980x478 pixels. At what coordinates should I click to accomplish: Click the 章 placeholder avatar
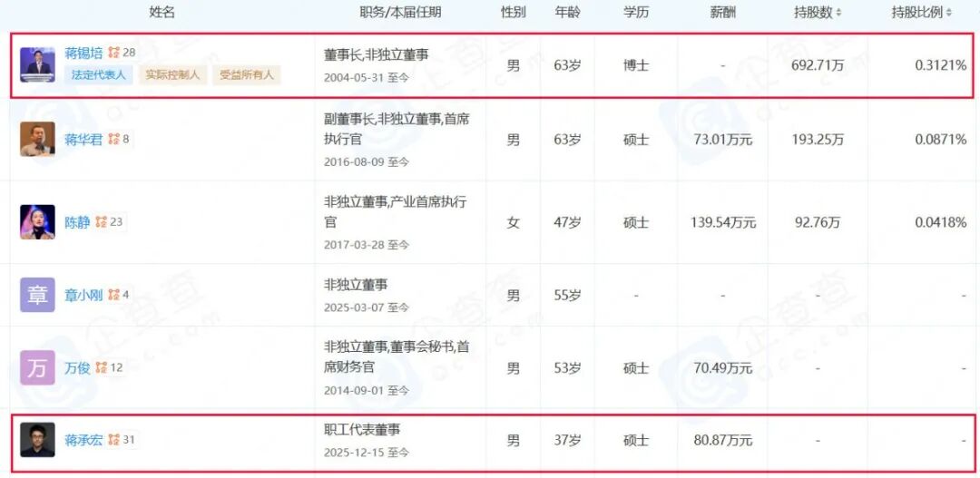pos(37,295)
